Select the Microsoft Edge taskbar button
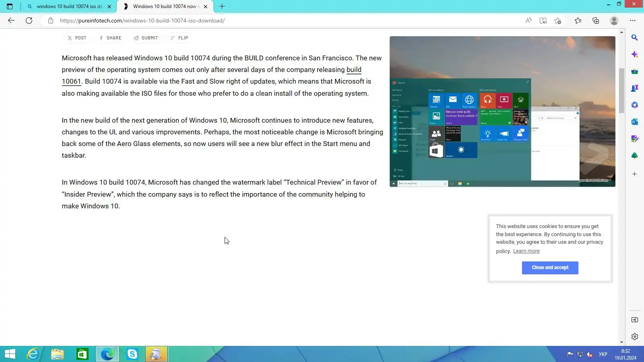Viewport: 644px width, 362px height. click(107, 354)
